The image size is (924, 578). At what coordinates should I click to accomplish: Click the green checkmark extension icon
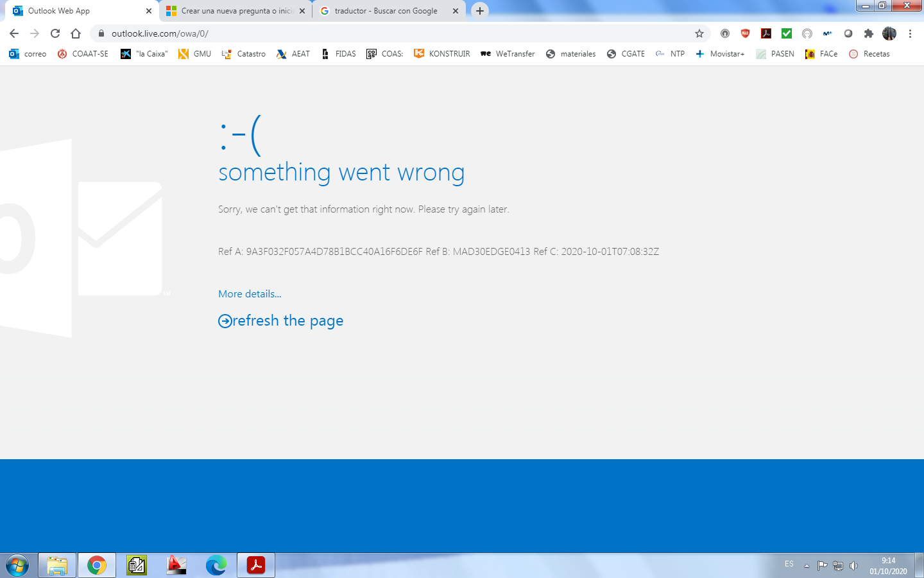[x=786, y=33]
